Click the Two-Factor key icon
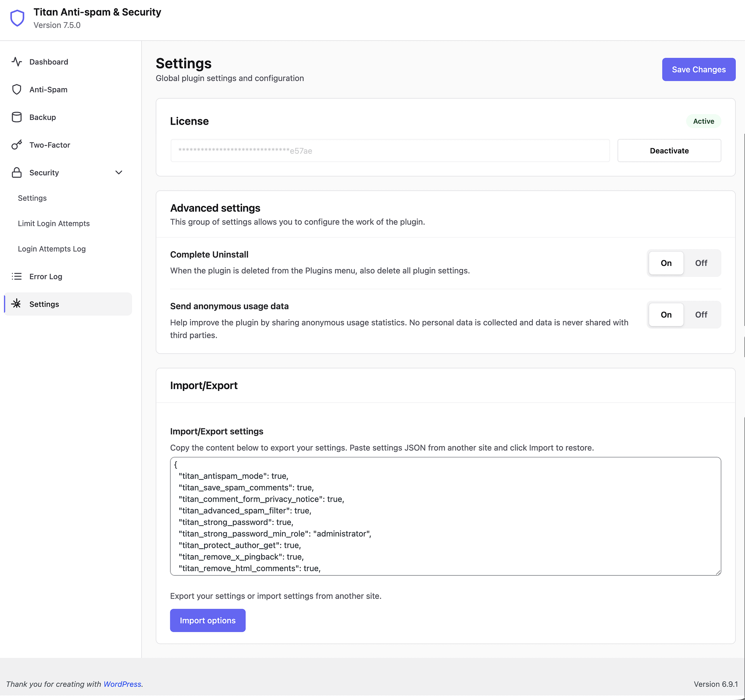Viewport: 745px width, 700px height. [x=17, y=145]
